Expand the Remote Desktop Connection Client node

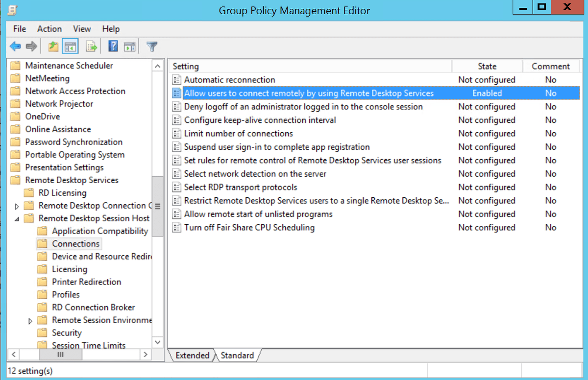point(18,206)
